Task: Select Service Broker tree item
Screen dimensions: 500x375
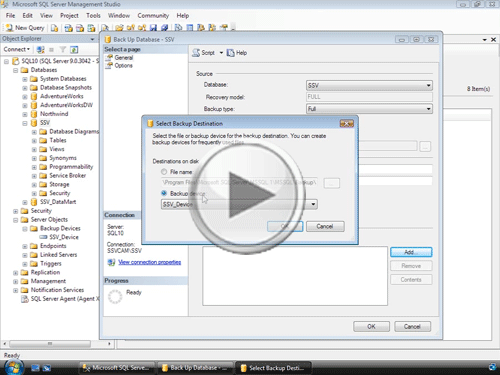Action: coord(67,176)
